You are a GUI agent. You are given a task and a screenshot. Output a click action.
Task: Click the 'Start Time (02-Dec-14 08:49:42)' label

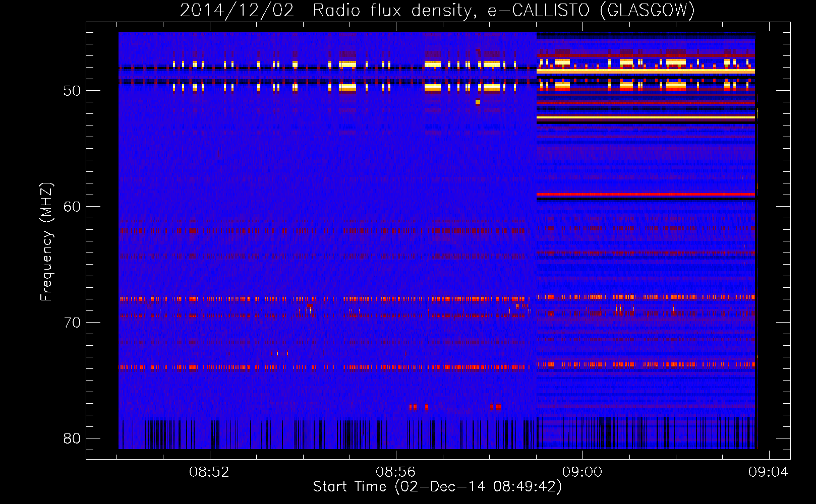tap(437, 487)
